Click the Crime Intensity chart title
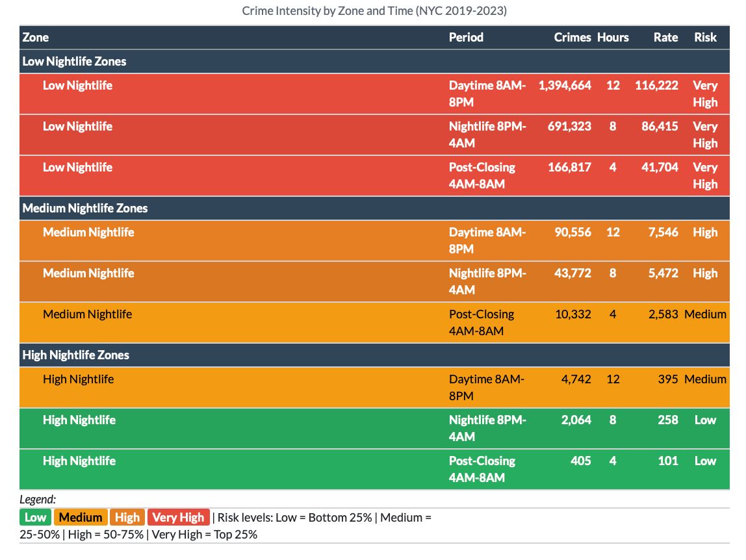 (x=373, y=11)
